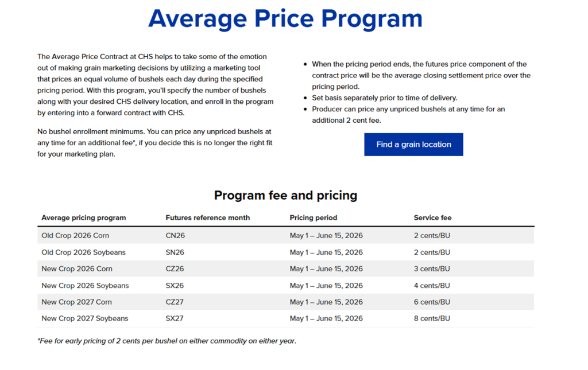Viewport: 588px width, 370px height.
Task: Click the New Crop 2026 Soybeans row
Action: pos(85,286)
